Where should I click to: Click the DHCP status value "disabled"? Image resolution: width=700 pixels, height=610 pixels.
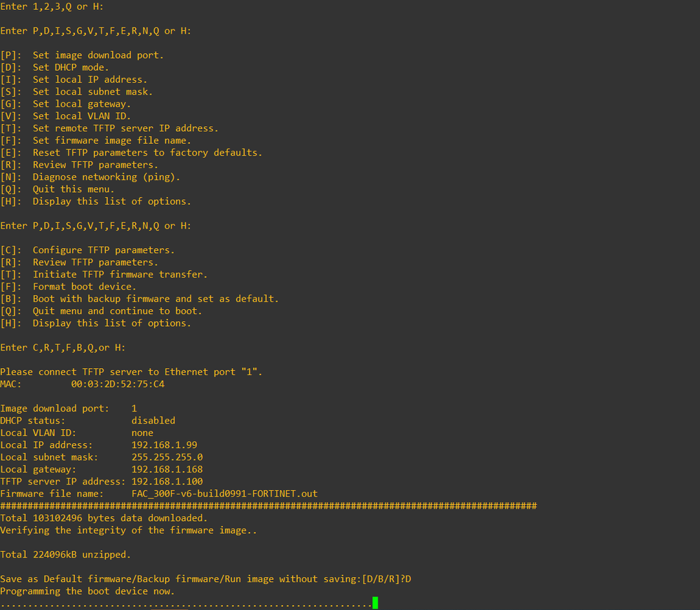(x=153, y=421)
